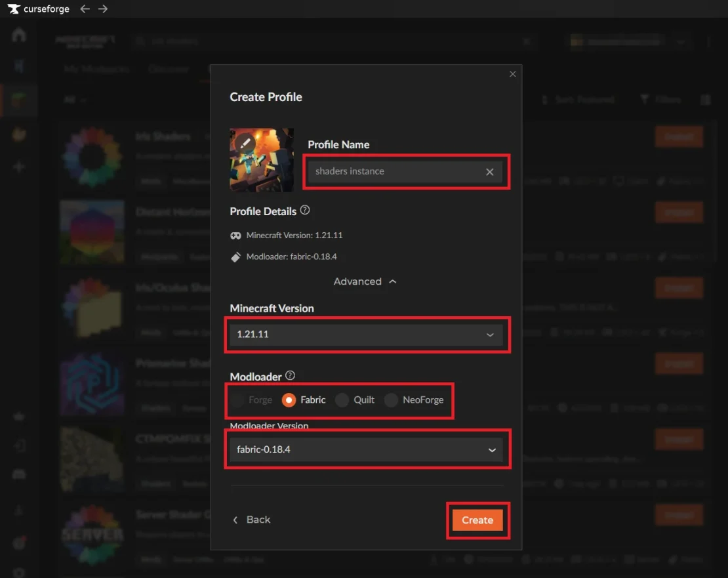Click the Modloader: fabric-0.18.4 detail text

click(292, 257)
